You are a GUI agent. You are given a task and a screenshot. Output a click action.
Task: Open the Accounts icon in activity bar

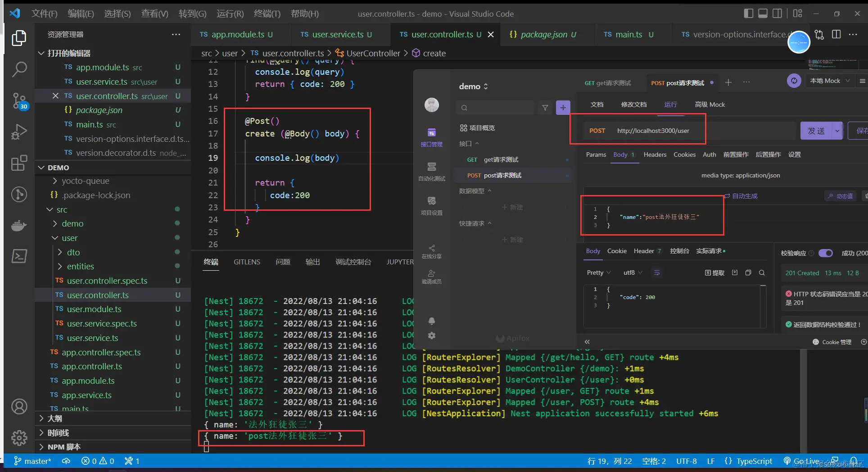pos(19,407)
